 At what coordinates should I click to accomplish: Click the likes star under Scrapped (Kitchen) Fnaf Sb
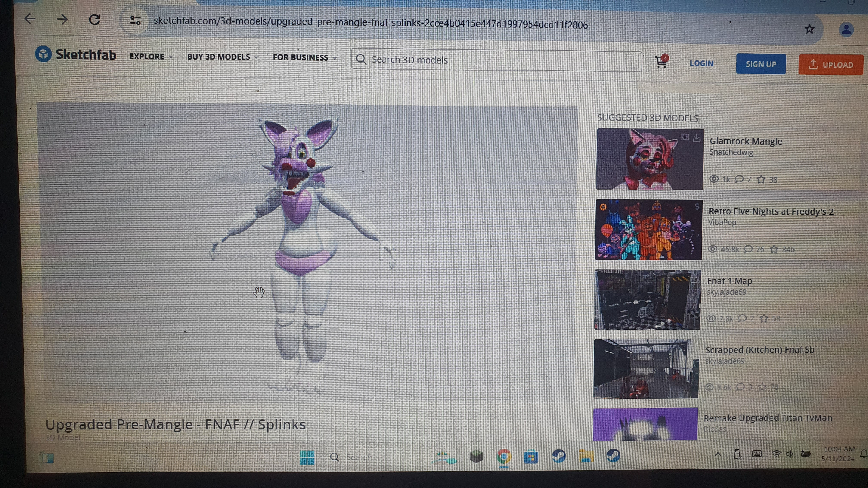tap(762, 387)
